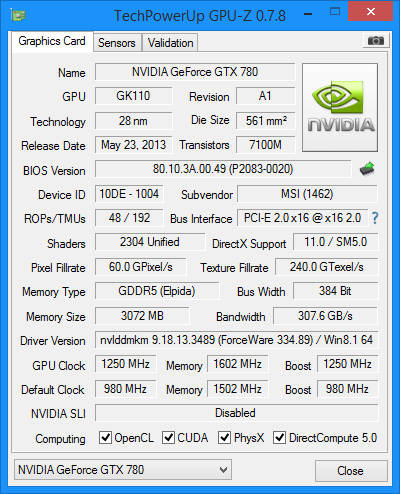Click the NVIDIA SLI Disabled field

(x=237, y=413)
